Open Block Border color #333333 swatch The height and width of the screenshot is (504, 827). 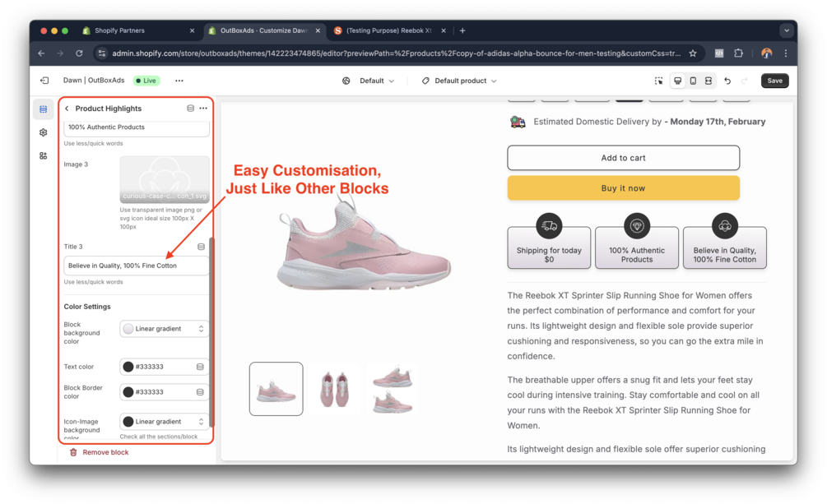(128, 391)
